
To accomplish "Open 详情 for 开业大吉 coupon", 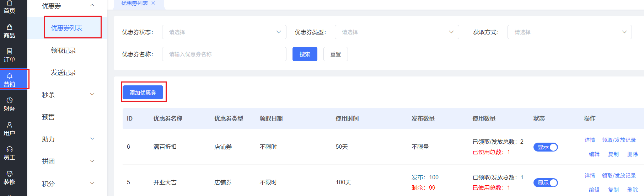I will click(x=590, y=176).
